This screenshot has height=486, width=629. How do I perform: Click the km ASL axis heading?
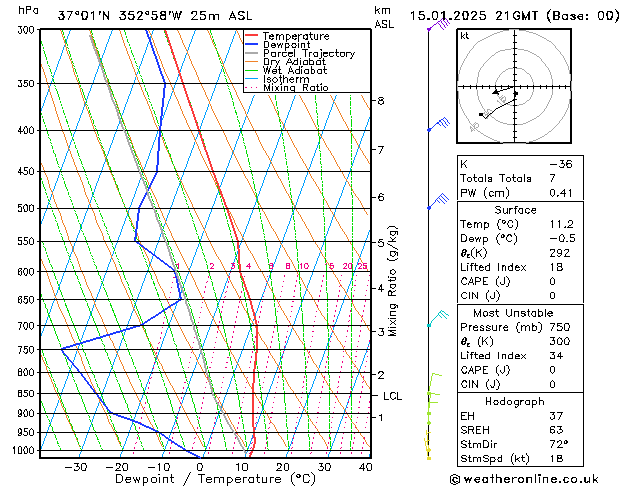[384, 17]
